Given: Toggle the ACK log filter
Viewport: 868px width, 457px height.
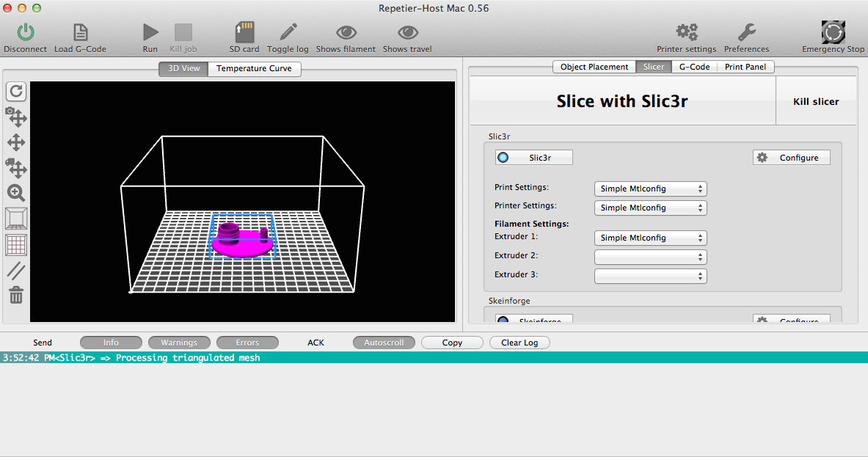Looking at the screenshot, I should click(316, 343).
